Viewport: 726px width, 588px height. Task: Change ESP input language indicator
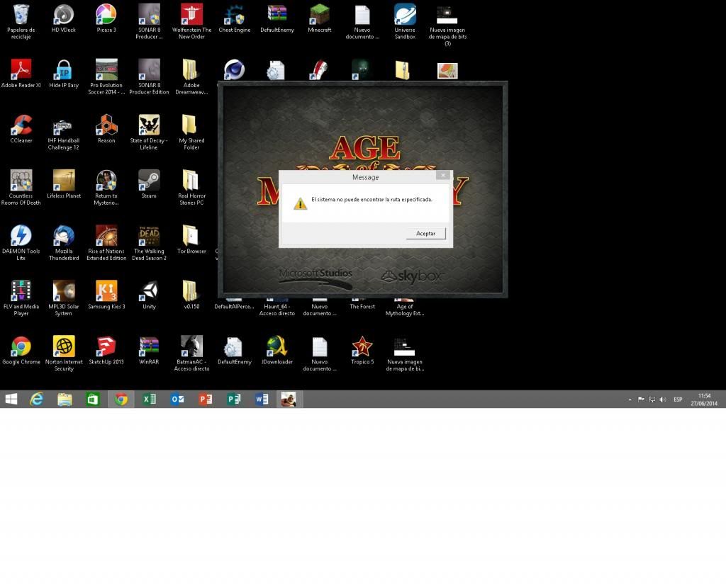(x=678, y=400)
